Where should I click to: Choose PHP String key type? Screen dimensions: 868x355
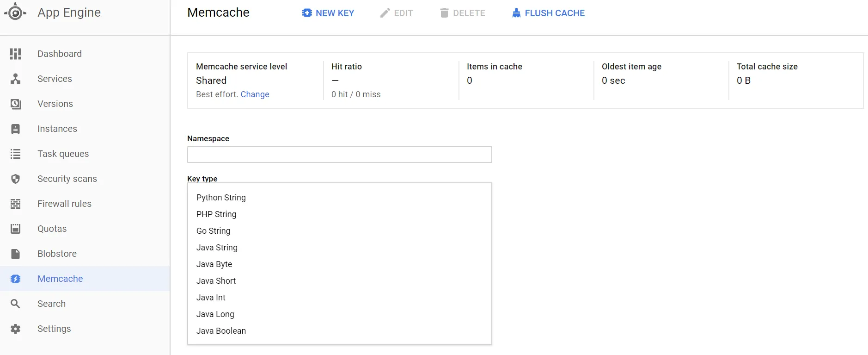[340, 214]
